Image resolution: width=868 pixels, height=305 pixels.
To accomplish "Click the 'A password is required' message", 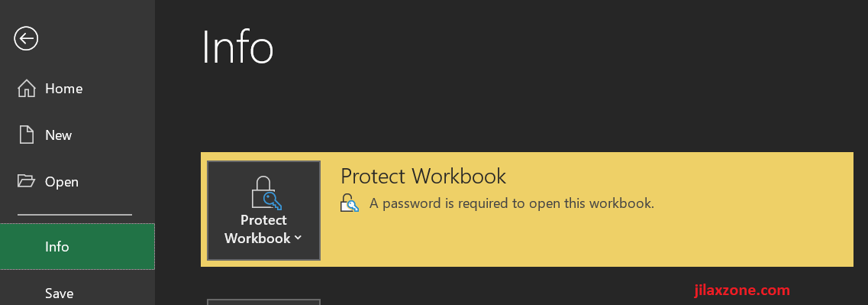I will pyautogui.click(x=511, y=203).
